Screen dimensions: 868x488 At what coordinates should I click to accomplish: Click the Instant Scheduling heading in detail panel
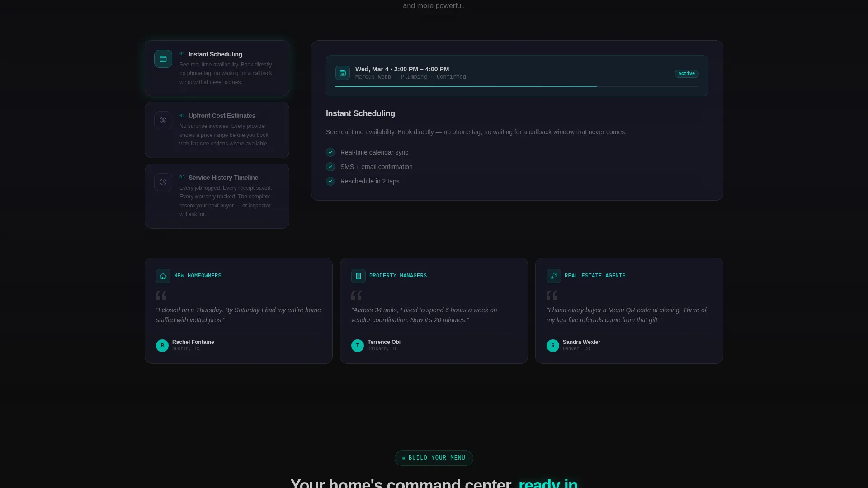pos(360,113)
